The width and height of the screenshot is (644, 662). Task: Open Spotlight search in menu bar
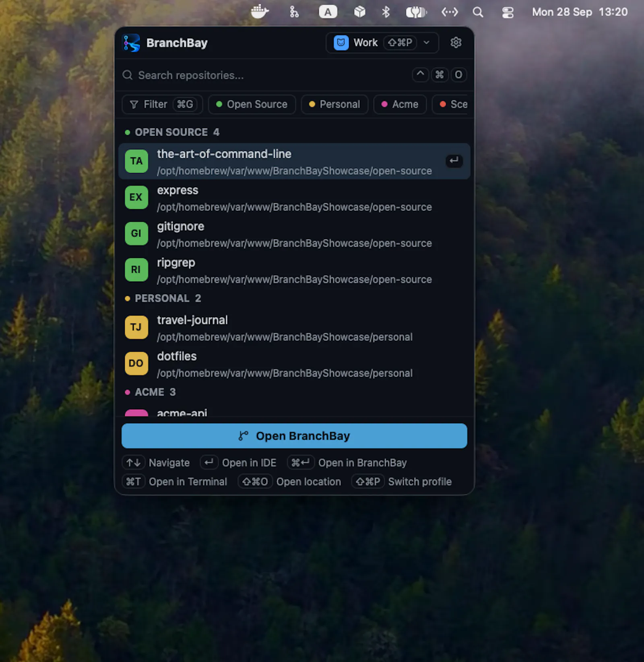click(478, 12)
